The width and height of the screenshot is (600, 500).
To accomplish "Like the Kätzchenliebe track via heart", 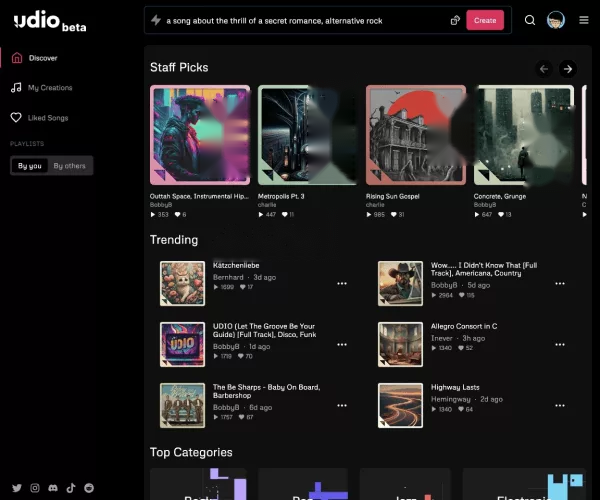I will [243, 287].
